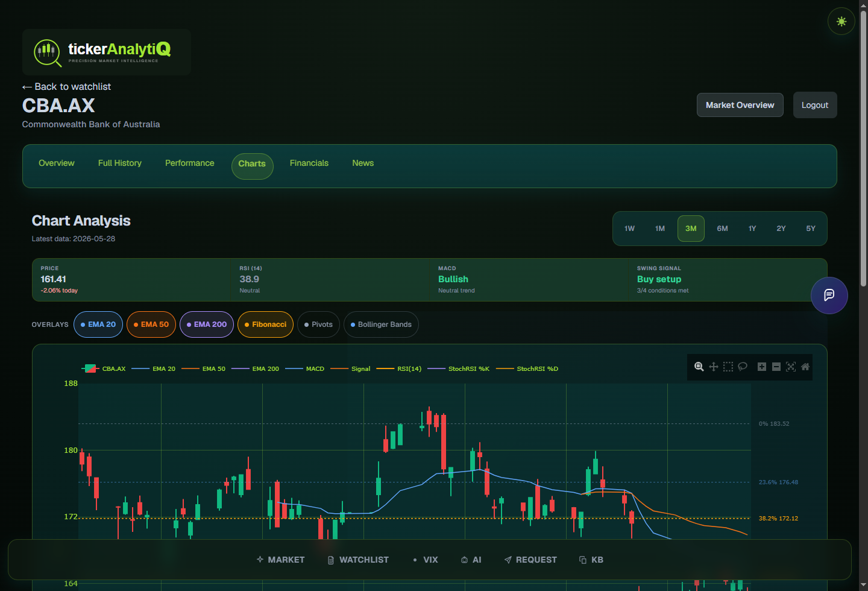The width and height of the screenshot is (868, 591).
Task: Open the Financials tab
Action: tap(309, 163)
